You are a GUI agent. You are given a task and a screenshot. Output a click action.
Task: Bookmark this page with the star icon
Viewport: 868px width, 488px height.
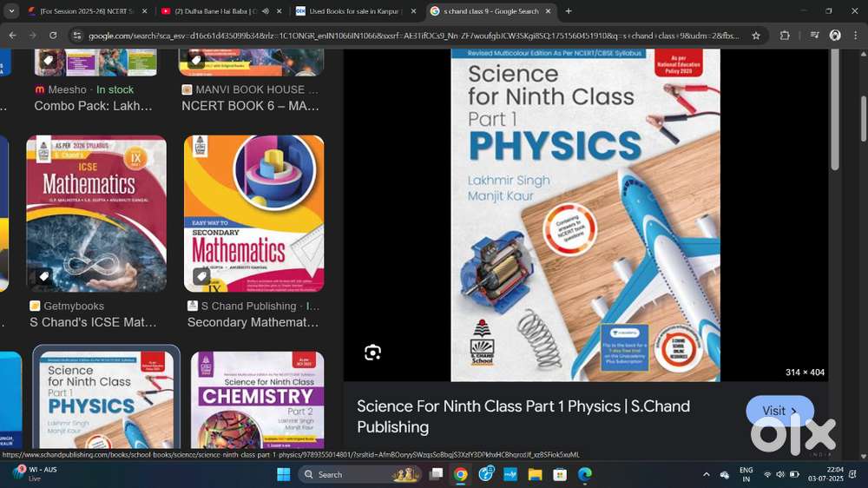point(756,36)
